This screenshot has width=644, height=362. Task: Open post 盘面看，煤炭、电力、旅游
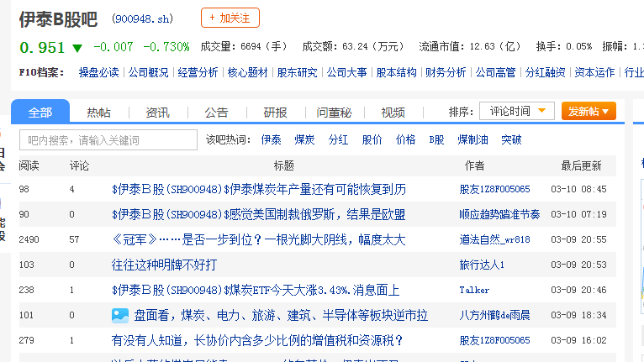coord(282,315)
